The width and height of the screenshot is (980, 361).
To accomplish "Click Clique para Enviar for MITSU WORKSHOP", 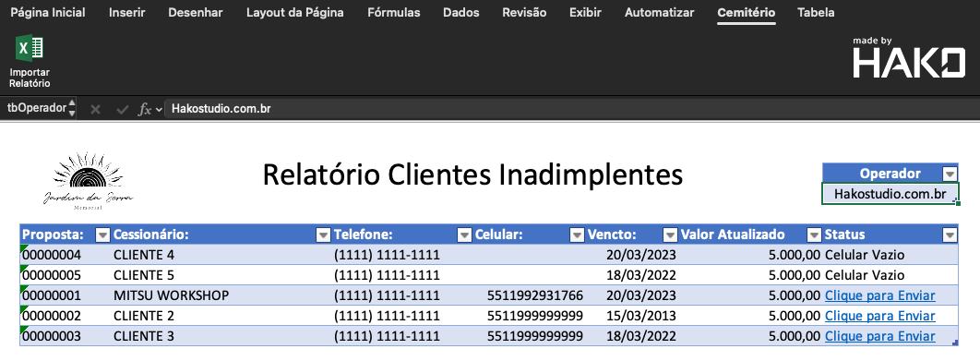I will (880, 296).
